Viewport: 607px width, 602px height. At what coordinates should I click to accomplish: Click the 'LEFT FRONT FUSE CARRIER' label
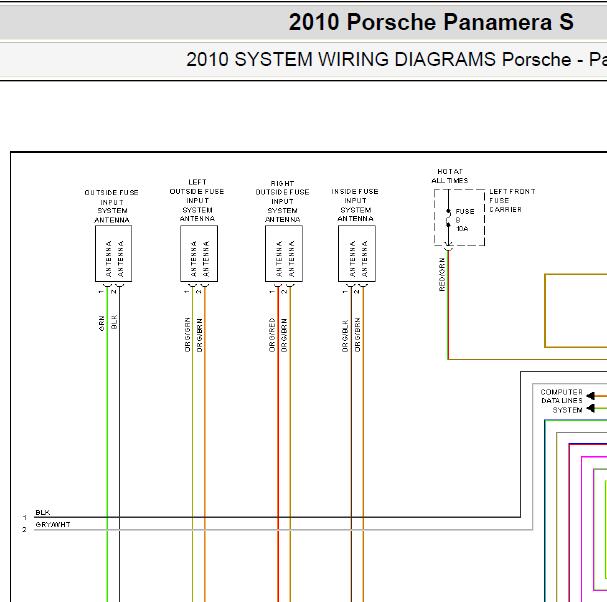(513, 201)
